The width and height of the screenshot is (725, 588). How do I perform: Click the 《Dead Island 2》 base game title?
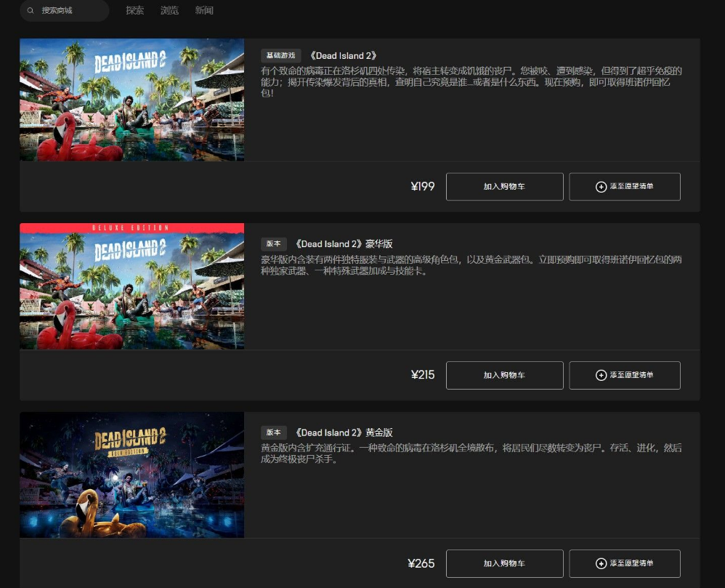click(343, 55)
